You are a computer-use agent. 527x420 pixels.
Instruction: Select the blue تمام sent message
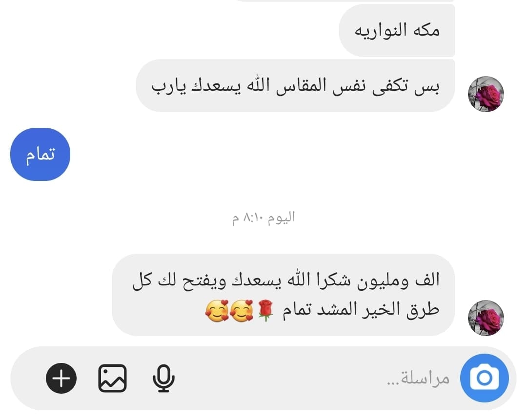(x=41, y=154)
